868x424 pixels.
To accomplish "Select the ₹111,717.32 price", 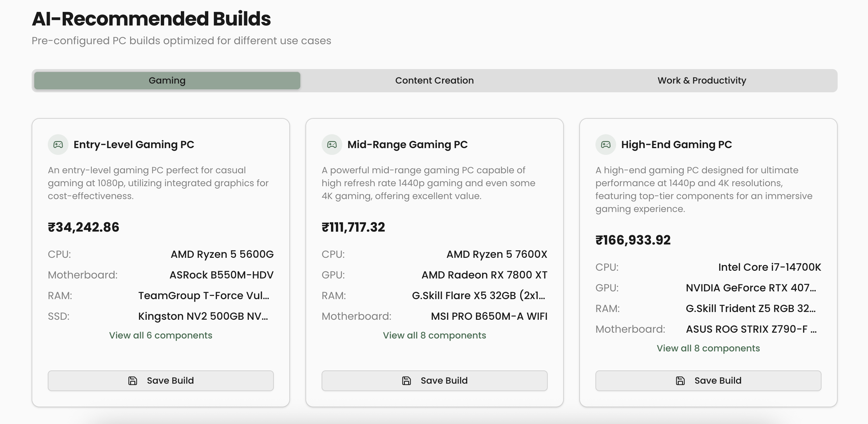I will (353, 227).
